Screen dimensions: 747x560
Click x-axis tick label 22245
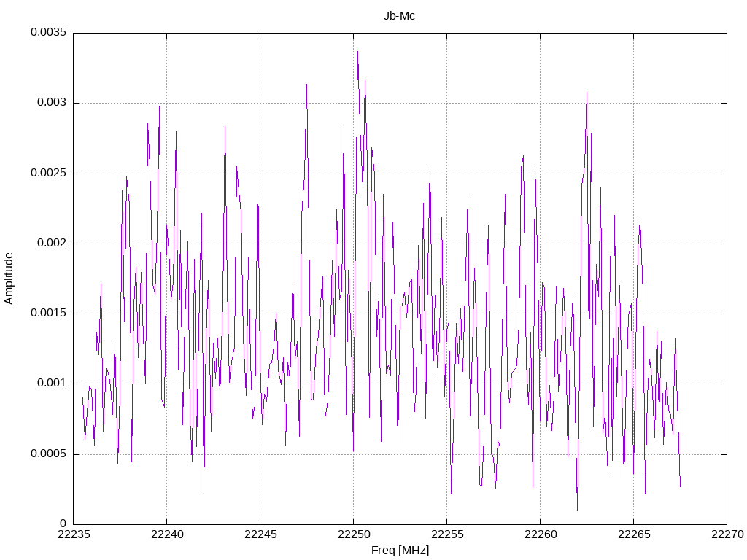pyautogui.click(x=260, y=534)
